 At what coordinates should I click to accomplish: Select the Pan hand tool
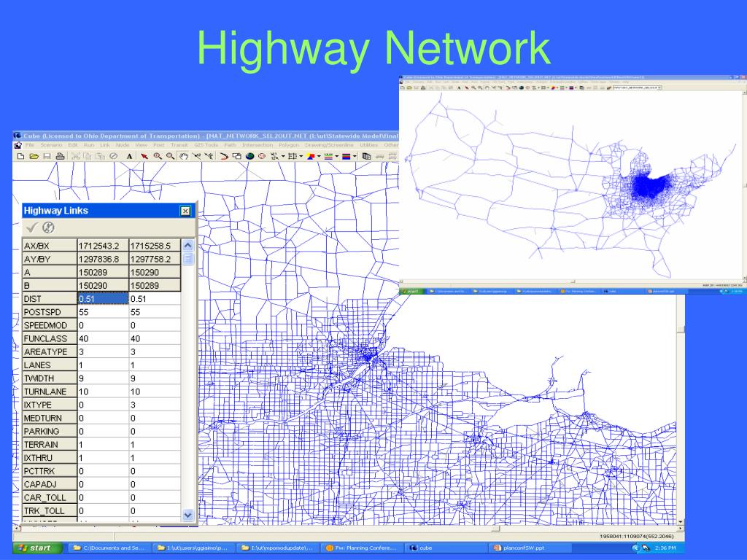[183, 156]
